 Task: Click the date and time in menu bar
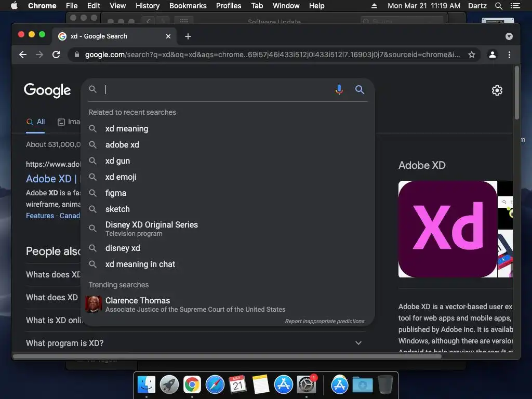(x=424, y=6)
